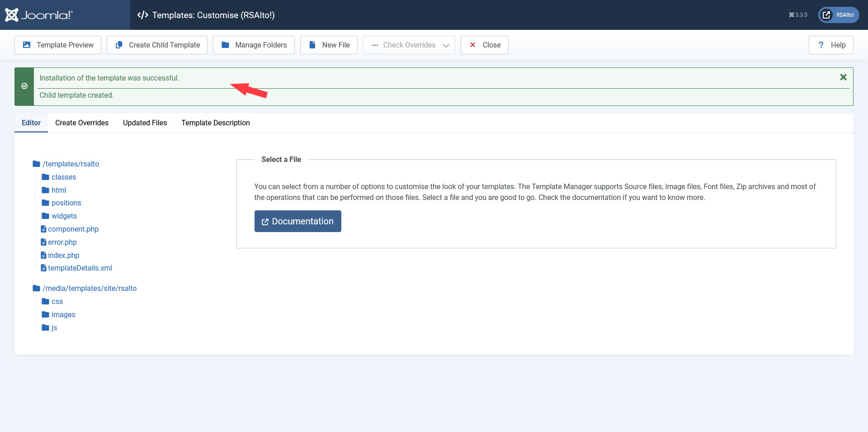This screenshot has width=868, height=432.
Task: Open the component.php file
Action: [70, 229]
